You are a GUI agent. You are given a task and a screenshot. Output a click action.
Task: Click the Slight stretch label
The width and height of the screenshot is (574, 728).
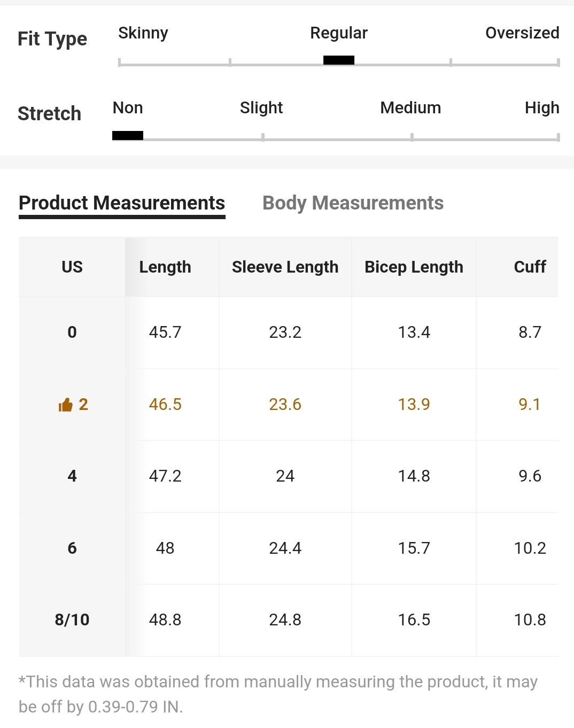(x=261, y=108)
